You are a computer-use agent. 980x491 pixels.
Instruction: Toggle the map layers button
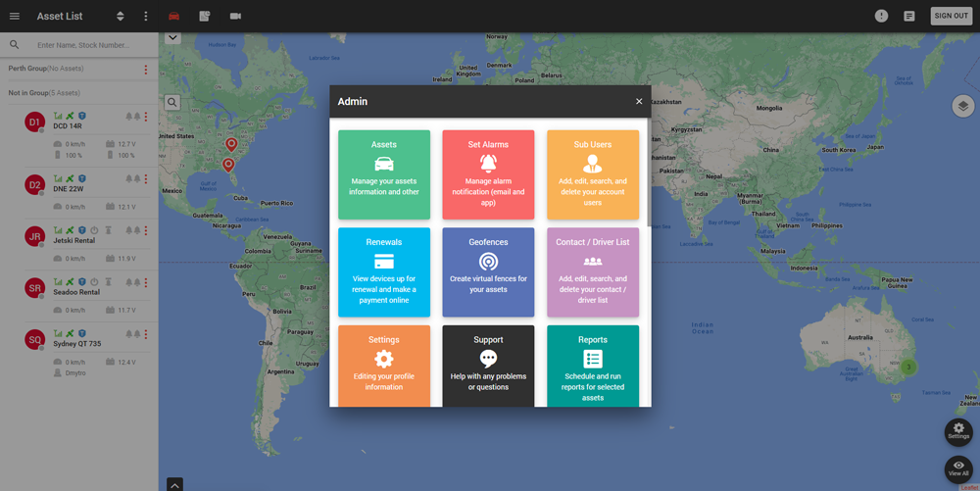pyautogui.click(x=962, y=107)
